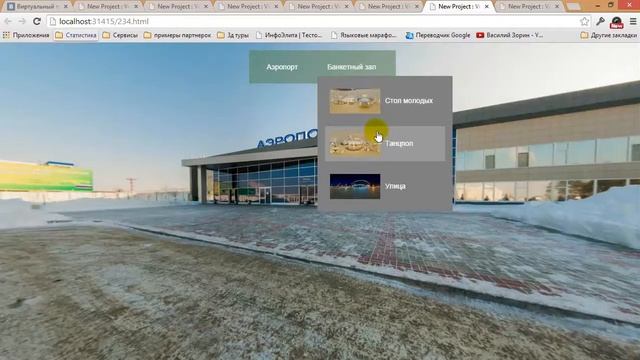Click the browser forward arrow
The image size is (640, 360).
[22, 21]
